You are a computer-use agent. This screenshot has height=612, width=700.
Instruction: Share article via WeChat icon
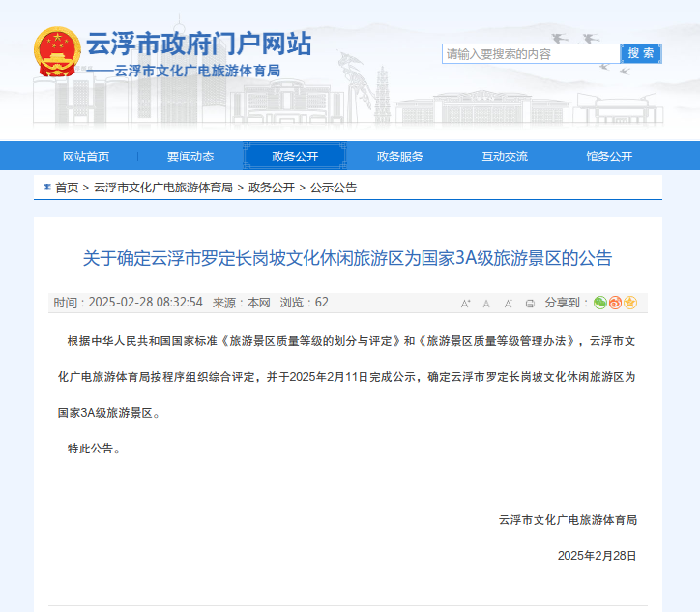tap(600, 303)
